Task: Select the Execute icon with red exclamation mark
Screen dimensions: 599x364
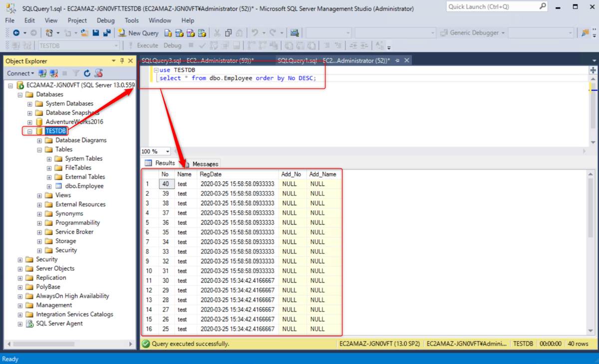Action: coord(130,45)
